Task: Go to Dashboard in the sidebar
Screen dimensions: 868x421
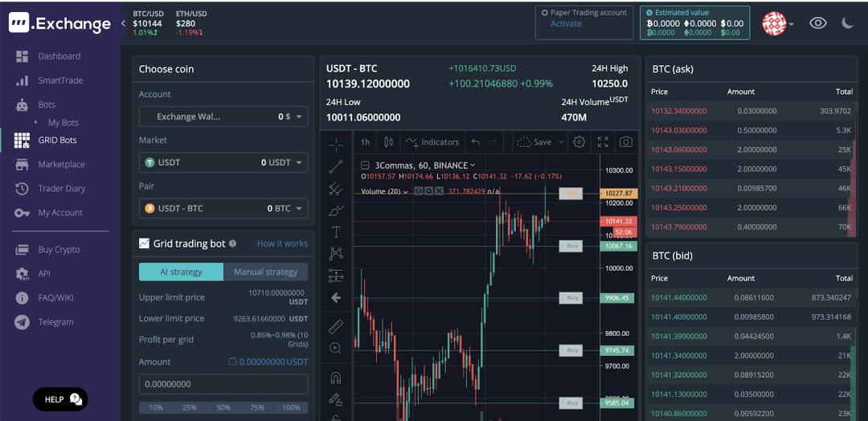Action: click(47, 56)
